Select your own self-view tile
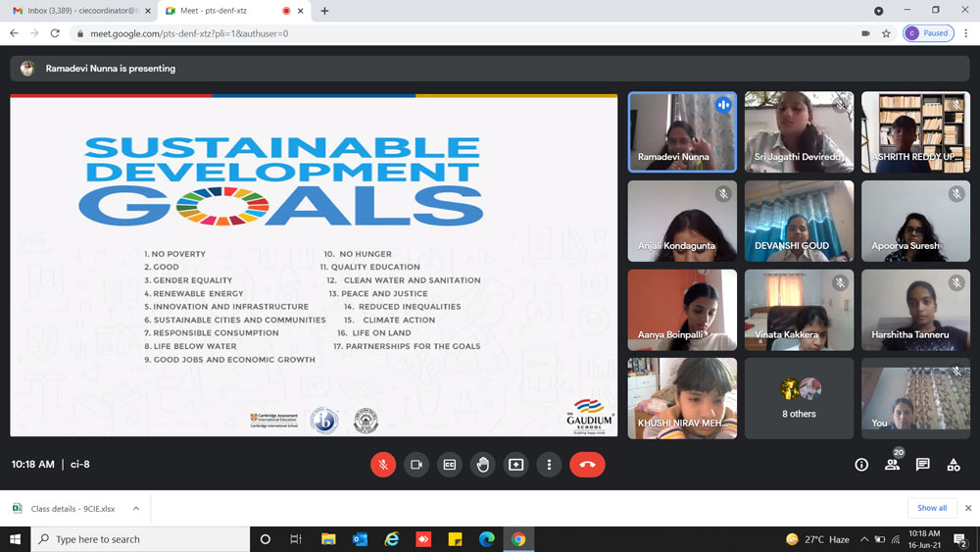The width and height of the screenshot is (980, 552). (915, 398)
